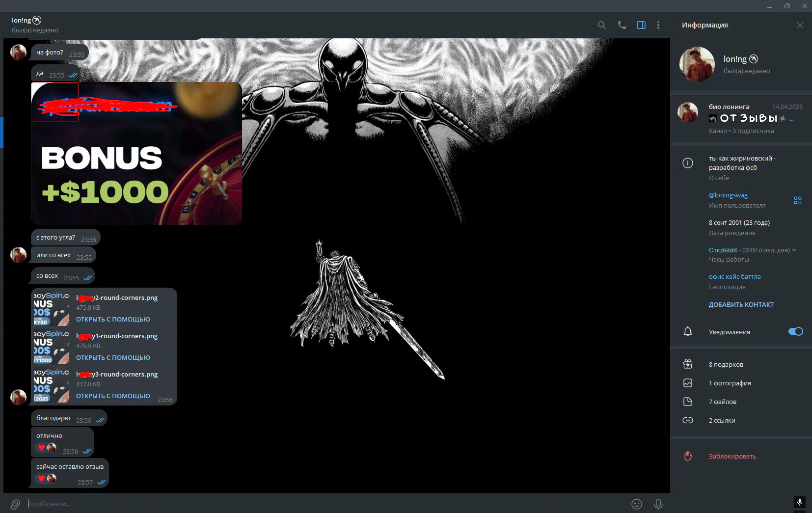Select the благодарю message
Screen dimensions: 812x513
pyautogui.click(x=69, y=418)
